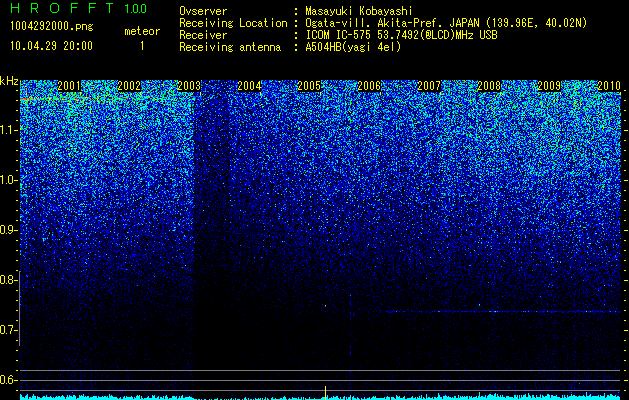Click the 1.0 kHz axis label
Image resolution: width=629 pixels, height=400 pixels.
(x=8, y=180)
